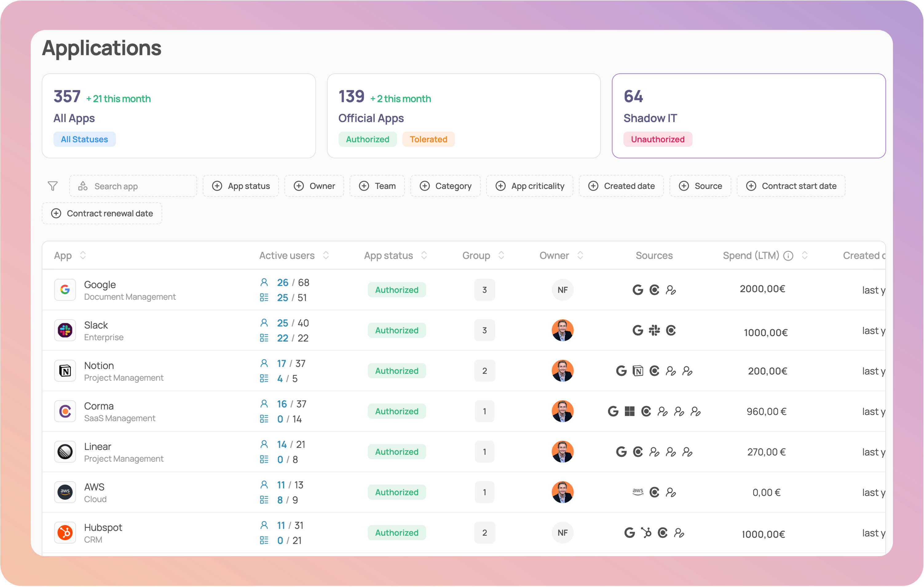
Task: Click the Slack source icon in Slack row
Action: pos(654,330)
